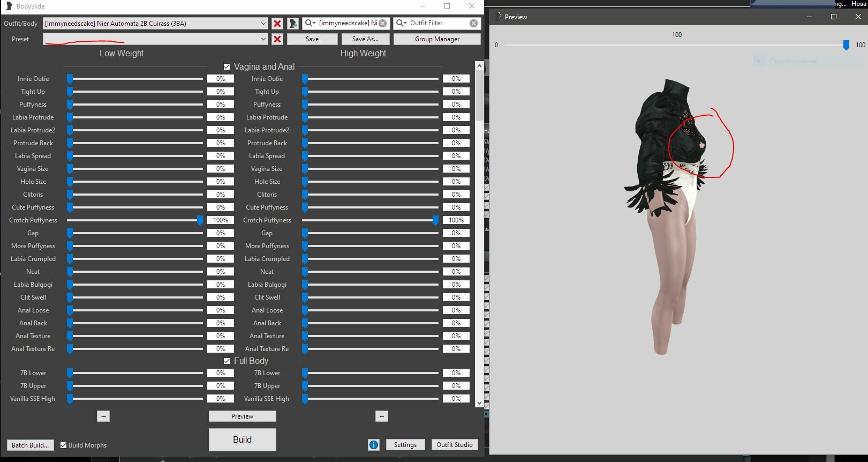
Task: Toggle the Full Body category checkbox
Action: pos(227,361)
